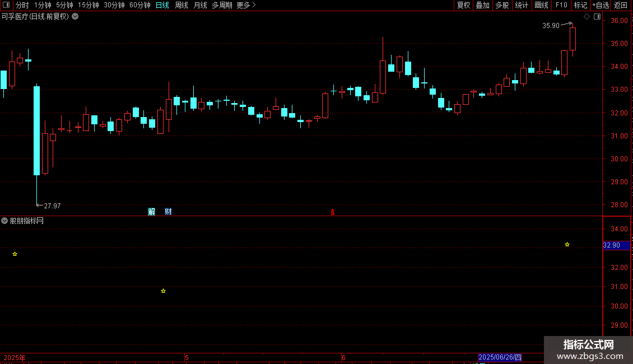Click the 36.00 price axis label
This screenshot has width=633, height=364.
[619, 21]
